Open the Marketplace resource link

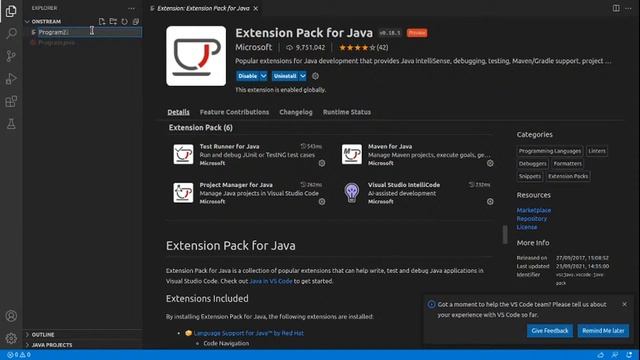(x=534, y=210)
